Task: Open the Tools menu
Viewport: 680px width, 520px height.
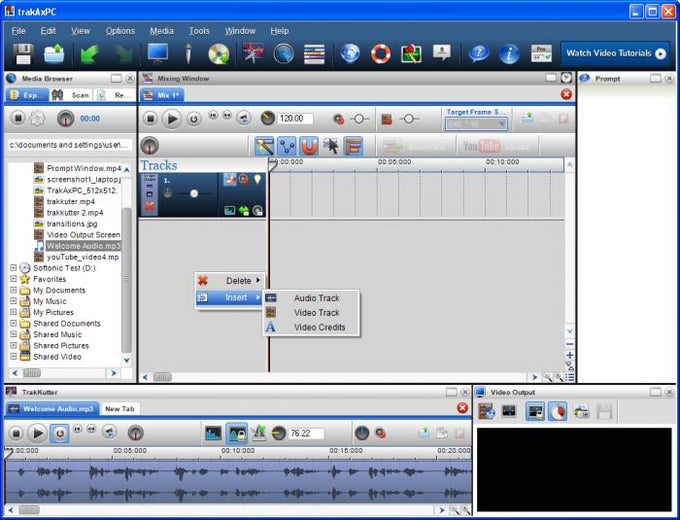Action: tap(199, 31)
